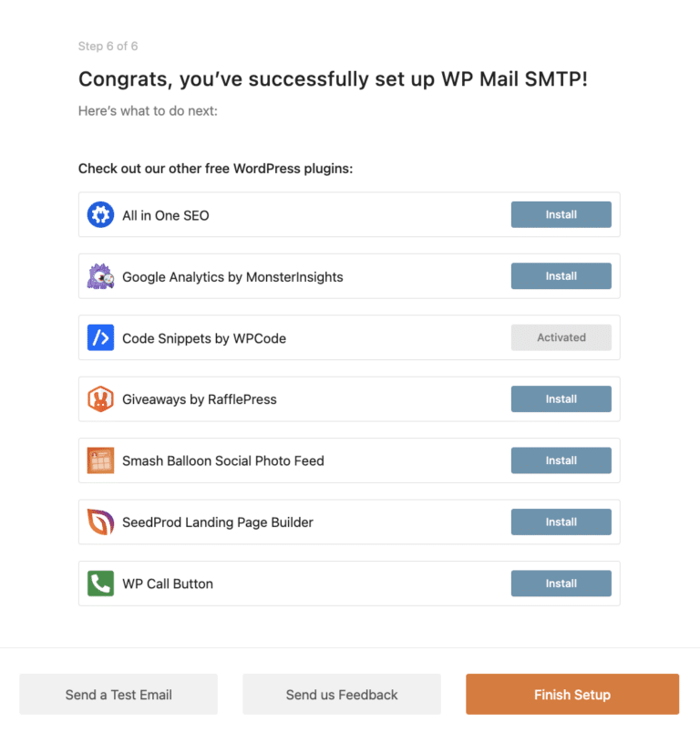The image size is (700, 734).
Task: Install the All in One SEO plugin
Action: click(561, 214)
